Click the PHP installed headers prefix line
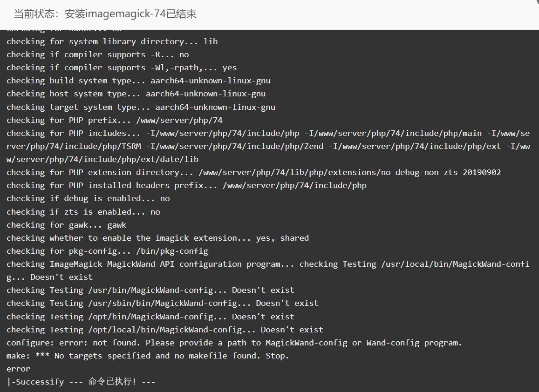The image size is (539, 392). point(186,185)
